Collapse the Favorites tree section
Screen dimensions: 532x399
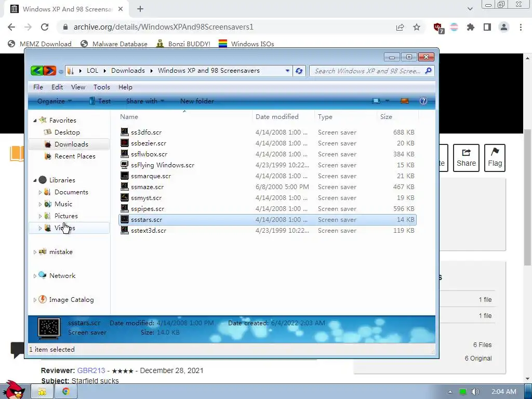[35, 121]
